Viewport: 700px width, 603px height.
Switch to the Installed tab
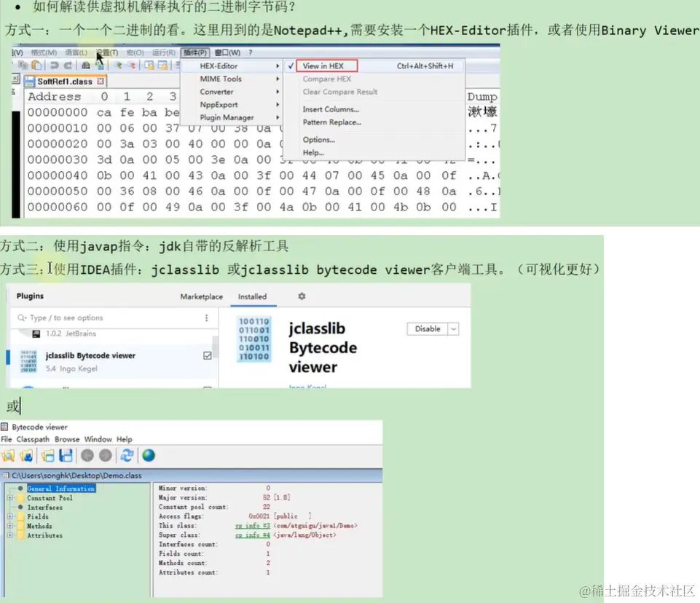point(252,297)
